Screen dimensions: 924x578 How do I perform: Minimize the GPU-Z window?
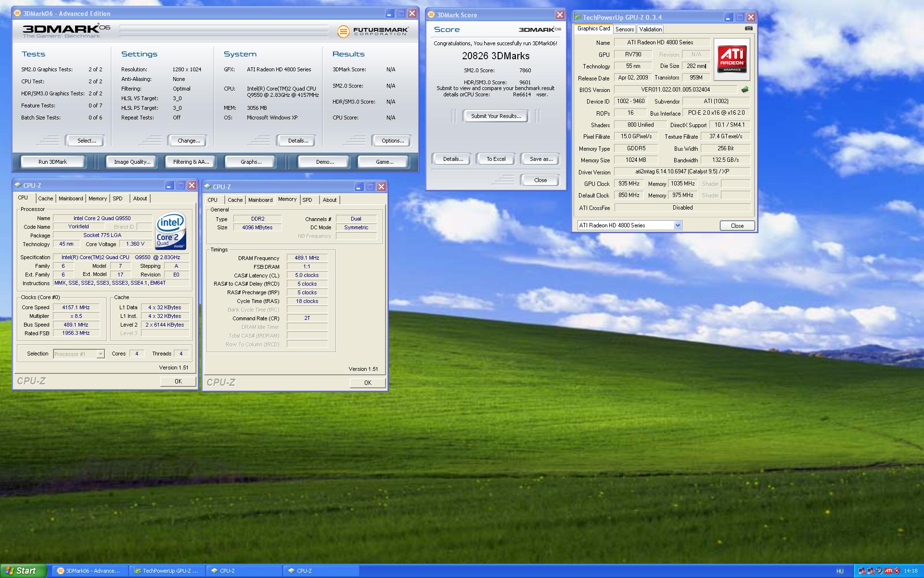click(729, 17)
